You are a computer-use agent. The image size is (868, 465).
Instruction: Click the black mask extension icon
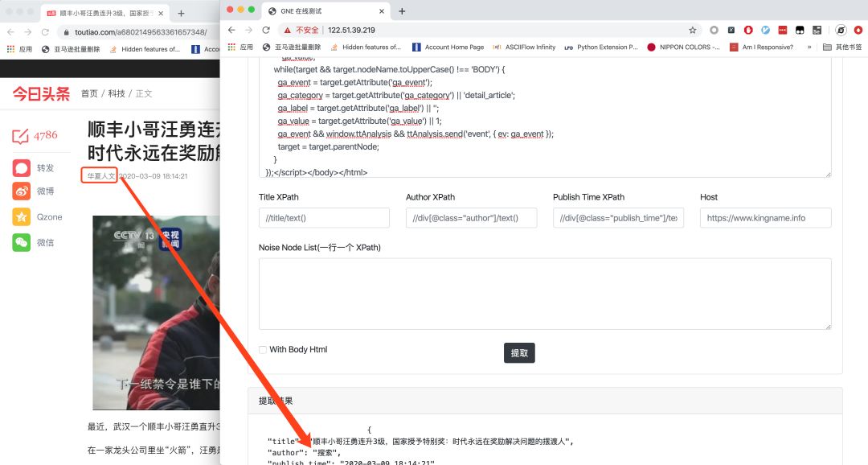tap(800, 30)
